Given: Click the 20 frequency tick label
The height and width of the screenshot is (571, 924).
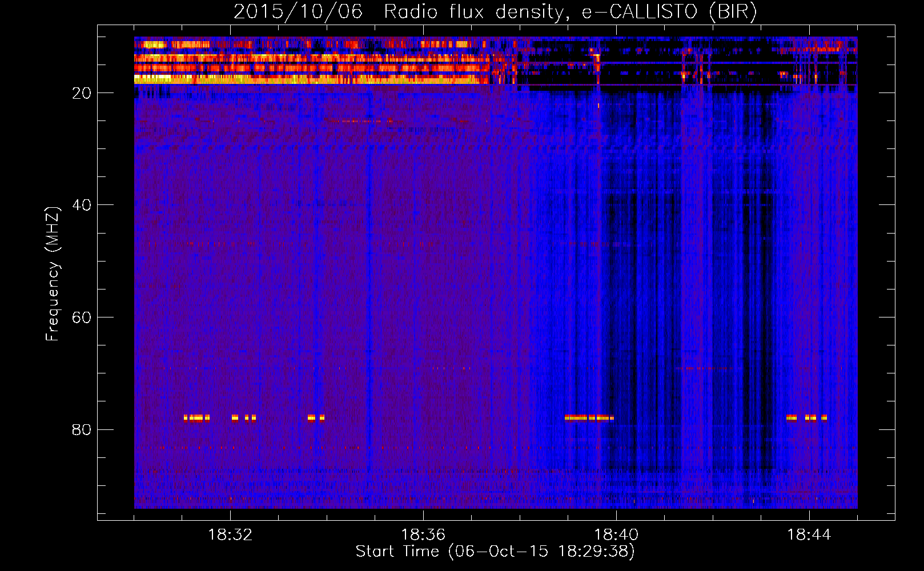Looking at the screenshot, I should pyautogui.click(x=82, y=93).
